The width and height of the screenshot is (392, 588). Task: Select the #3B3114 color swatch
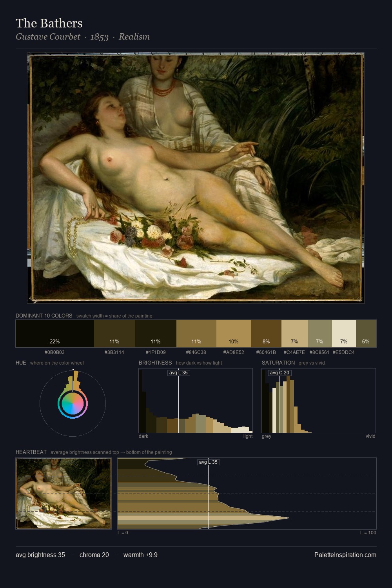click(x=114, y=334)
